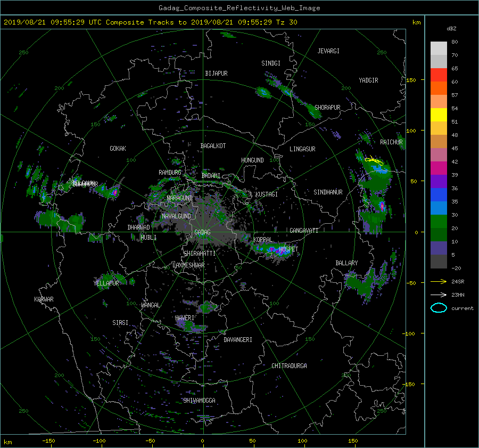
Task: Click the Gadag_Composite_Reflectivity_Web_Image title
Action: tap(239, 8)
